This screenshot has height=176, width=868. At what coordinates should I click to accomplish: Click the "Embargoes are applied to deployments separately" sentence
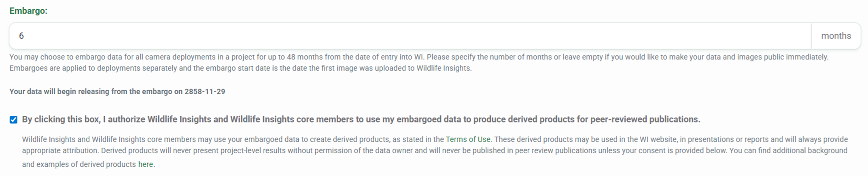tap(162, 68)
